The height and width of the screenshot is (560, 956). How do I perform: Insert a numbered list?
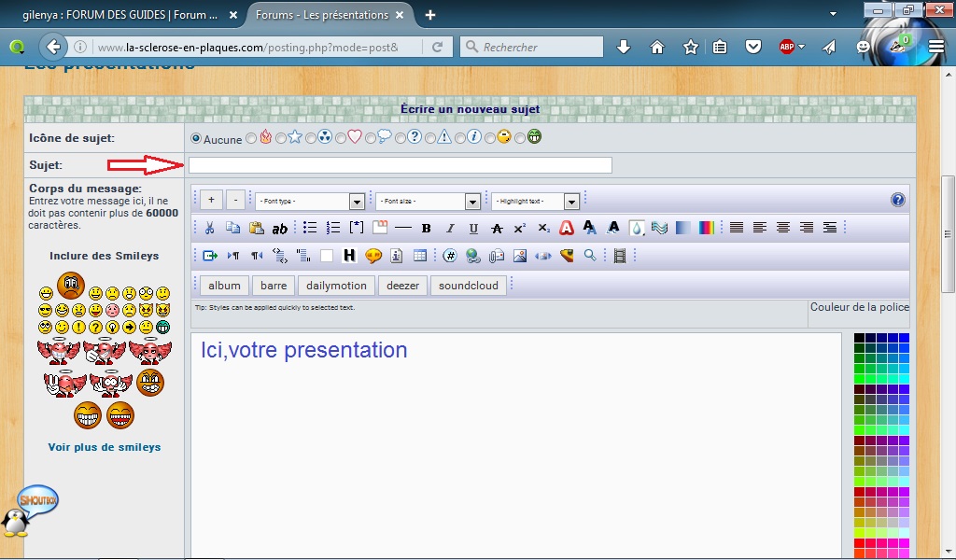pyautogui.click(x=333, y=228)
